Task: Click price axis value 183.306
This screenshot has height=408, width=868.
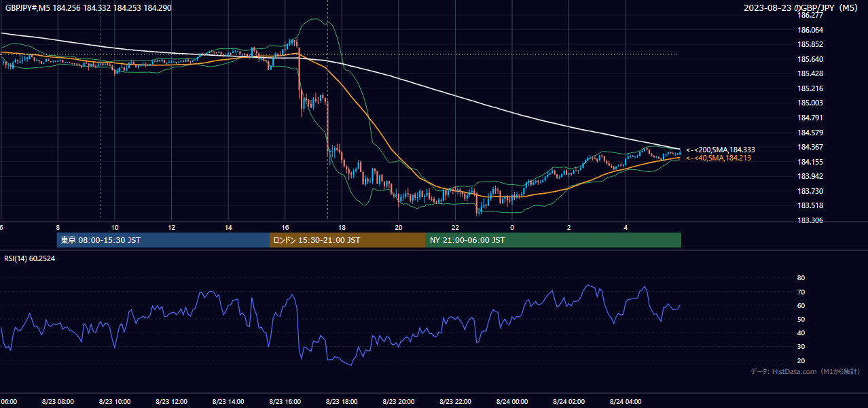Action: pyautogui.click(x=810, y=220)
